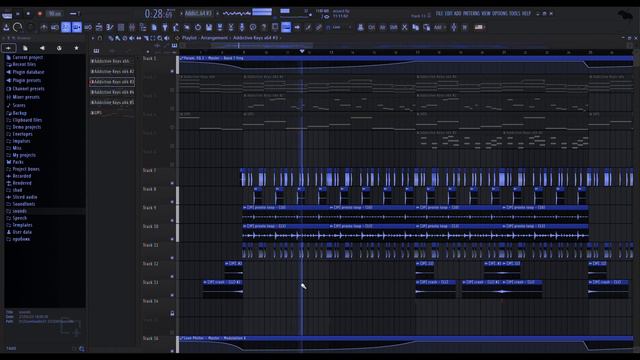Click the copy icon in toolbar
Screen dimensions: 640x360
416,27
